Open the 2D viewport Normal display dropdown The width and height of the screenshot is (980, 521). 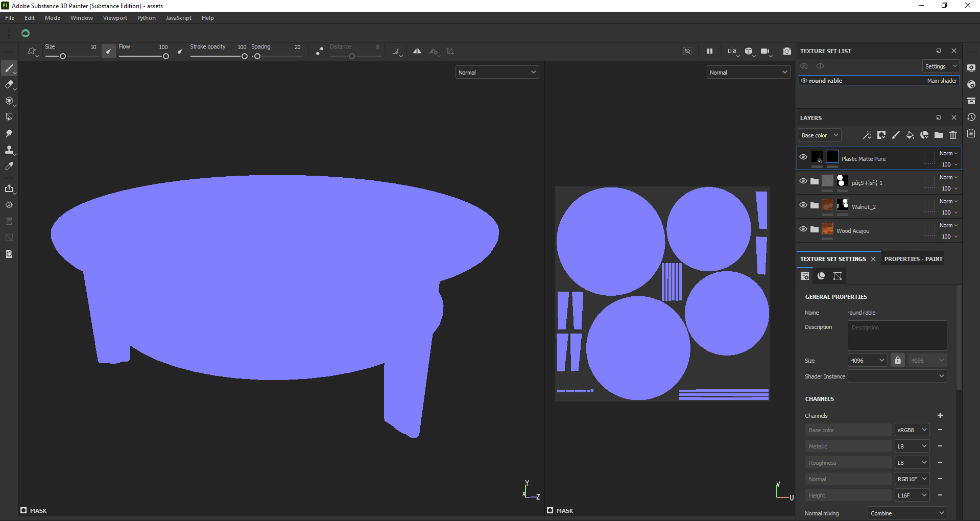[x=748, y=73]
